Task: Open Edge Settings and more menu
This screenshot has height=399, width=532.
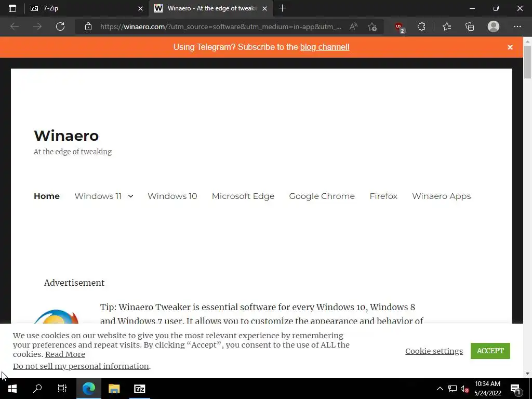Action: [517, 26]
